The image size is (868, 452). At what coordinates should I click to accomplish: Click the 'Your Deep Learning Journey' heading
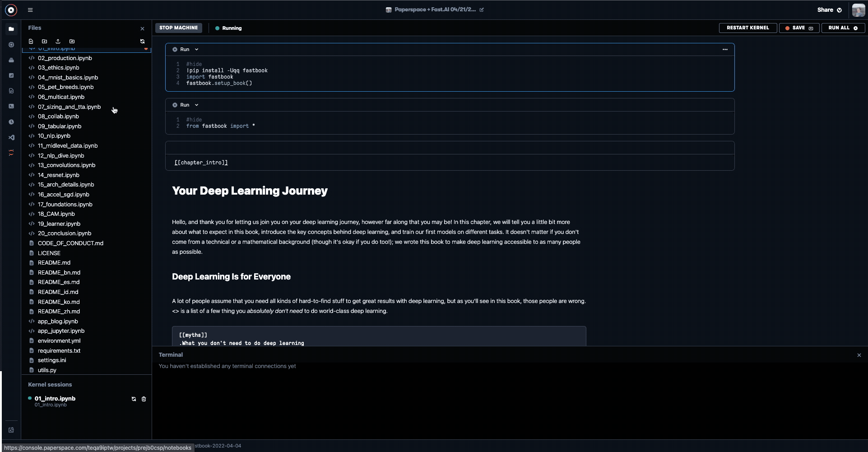250,191
